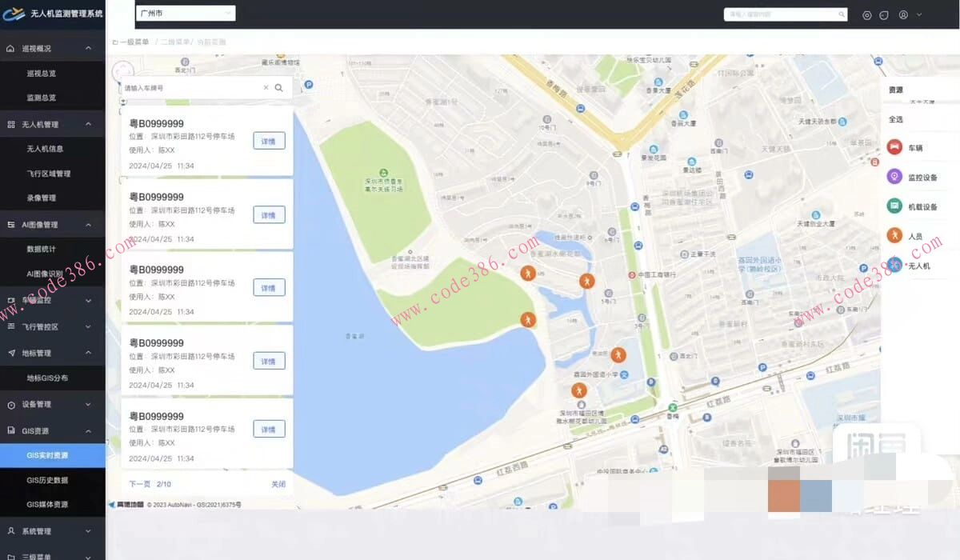The image size is (960, 560).
Task: Click the red 车辆 resource icon
Action: click(894, 148)
